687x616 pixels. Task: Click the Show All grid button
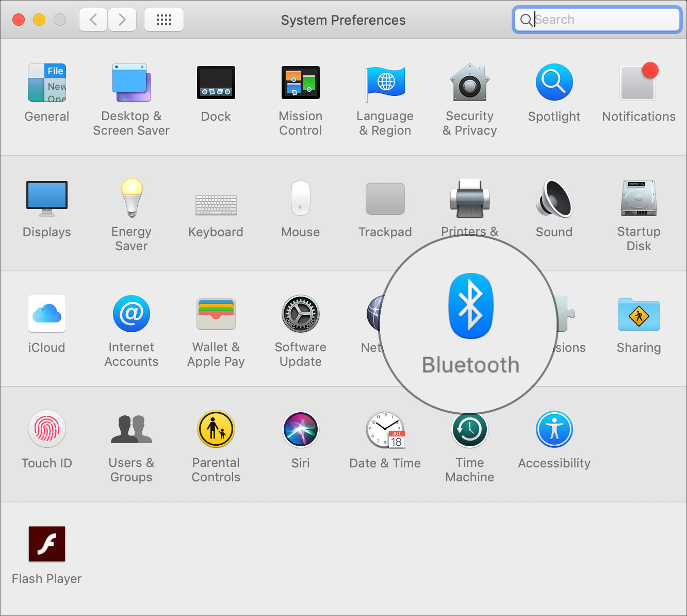[x=164, y=20]
